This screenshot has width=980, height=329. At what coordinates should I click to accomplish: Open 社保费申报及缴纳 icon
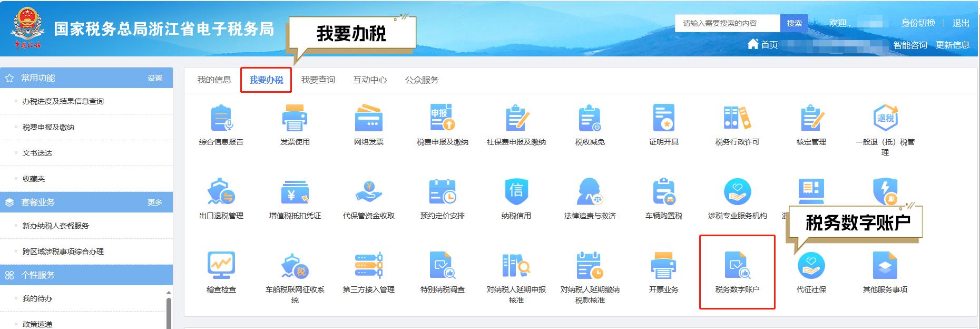tap(516, 118)
